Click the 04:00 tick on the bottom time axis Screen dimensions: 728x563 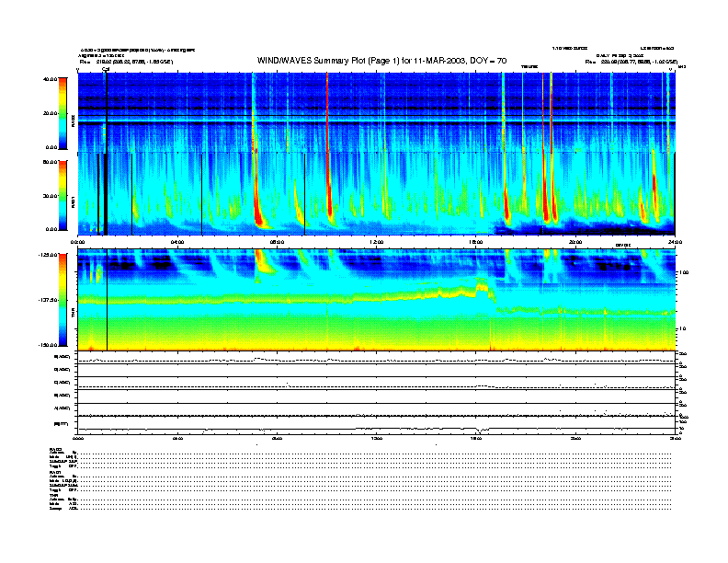(x=177, y=438)
